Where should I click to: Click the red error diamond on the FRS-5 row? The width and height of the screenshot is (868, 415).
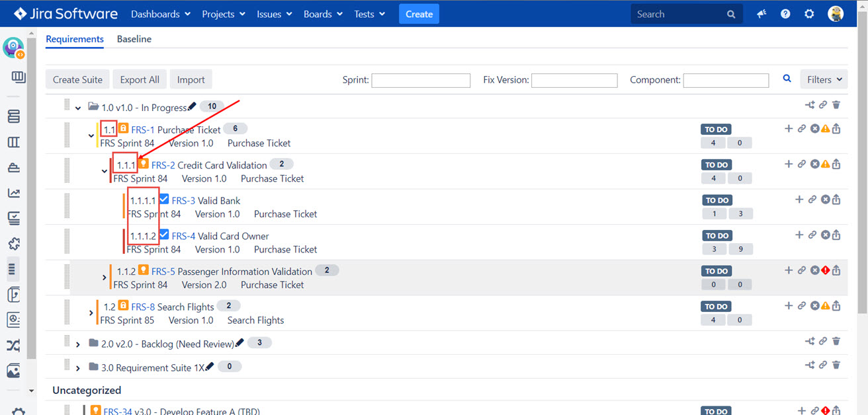coord(826,270)
